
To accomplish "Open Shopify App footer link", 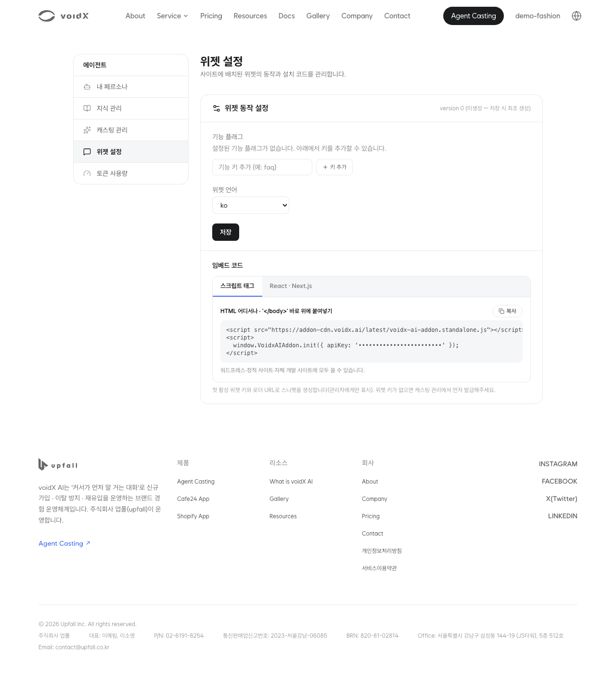I will 193,516.
